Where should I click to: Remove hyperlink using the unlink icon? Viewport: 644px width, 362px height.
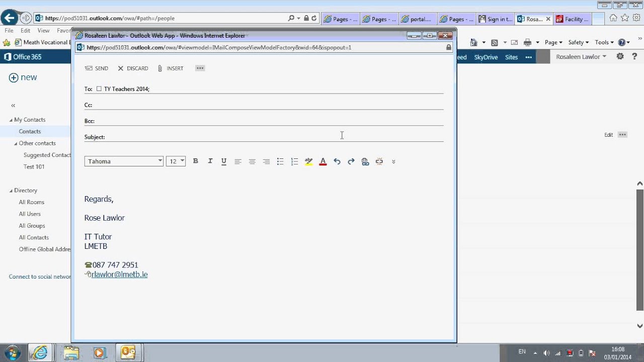coord(379,161)
